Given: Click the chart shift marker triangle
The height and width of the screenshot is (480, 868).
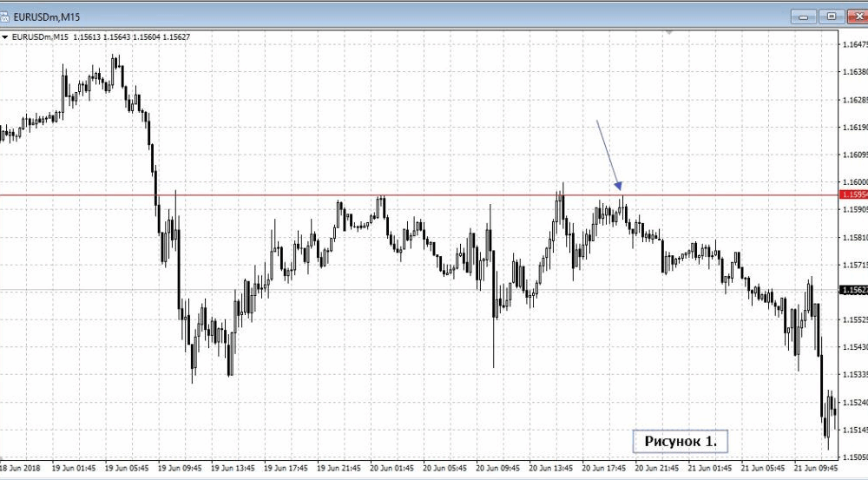Looking at the screenshot, I should [669, 33].
